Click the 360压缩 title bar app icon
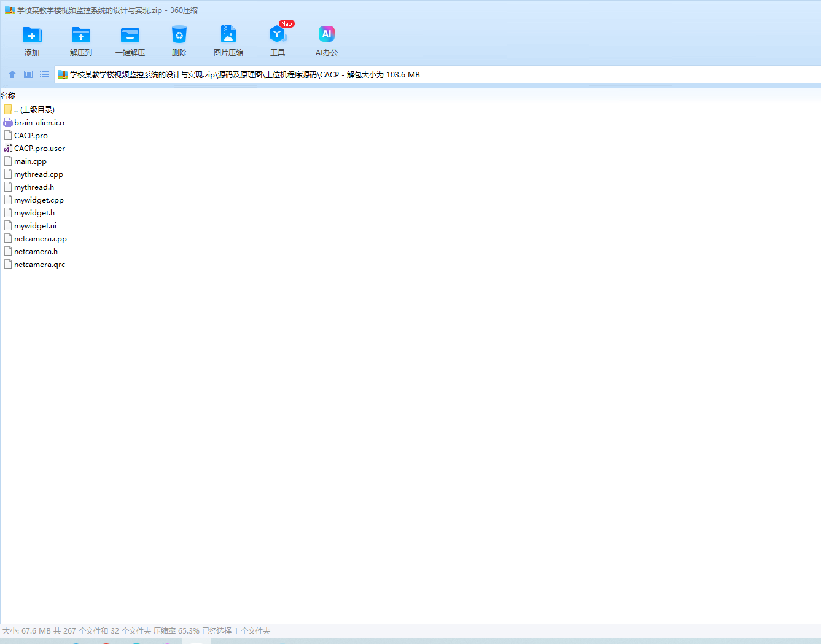821x644 pixels. tap(9, 10)
